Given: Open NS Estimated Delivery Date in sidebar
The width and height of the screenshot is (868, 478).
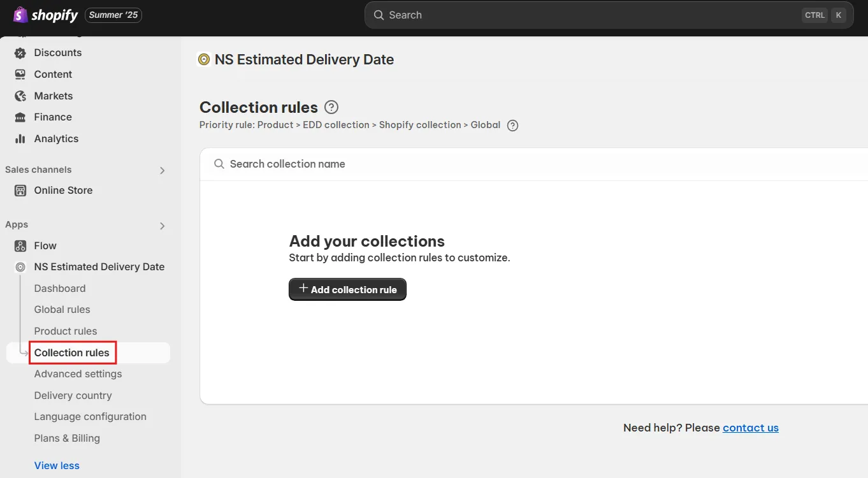Looking at the screenshot, I should click(99, 267).
